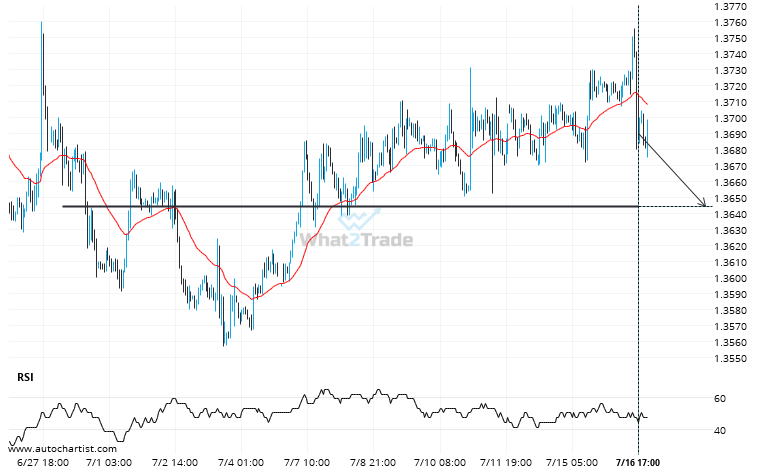Click the 1.3710 price label

pyautogui.click(x=730, y=102)
